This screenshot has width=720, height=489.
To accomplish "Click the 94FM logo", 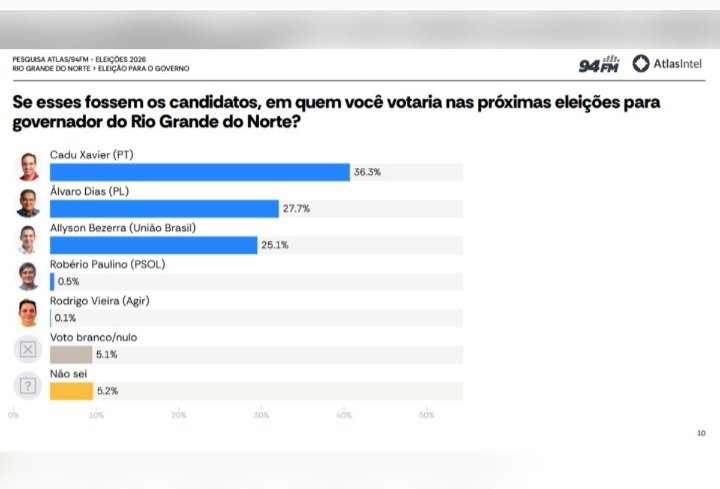I will coord(599,64).
